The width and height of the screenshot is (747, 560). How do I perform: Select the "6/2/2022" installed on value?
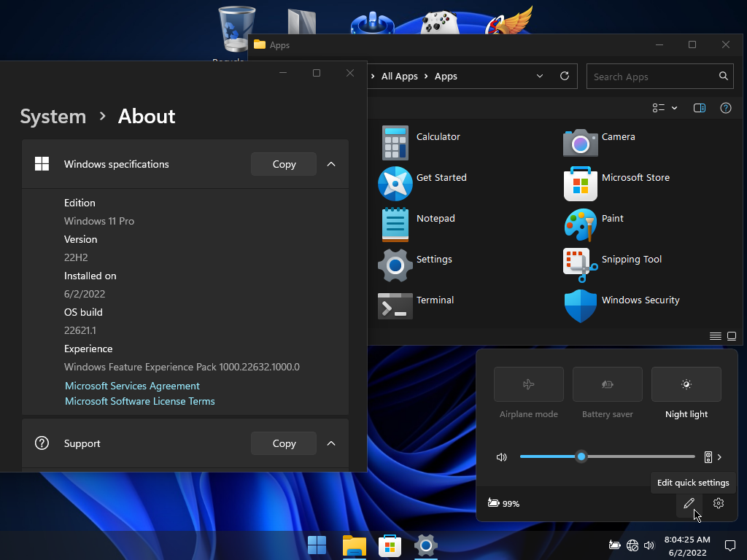point(85,295)
